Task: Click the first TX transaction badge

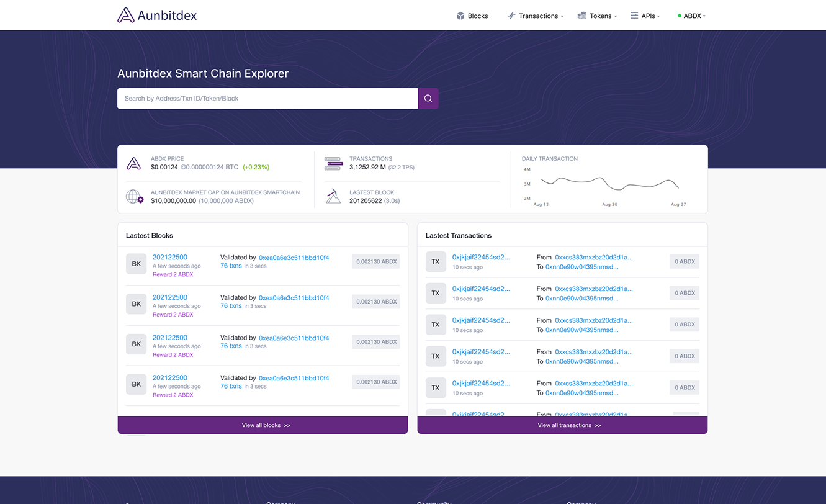Action: tap(436, 262)
